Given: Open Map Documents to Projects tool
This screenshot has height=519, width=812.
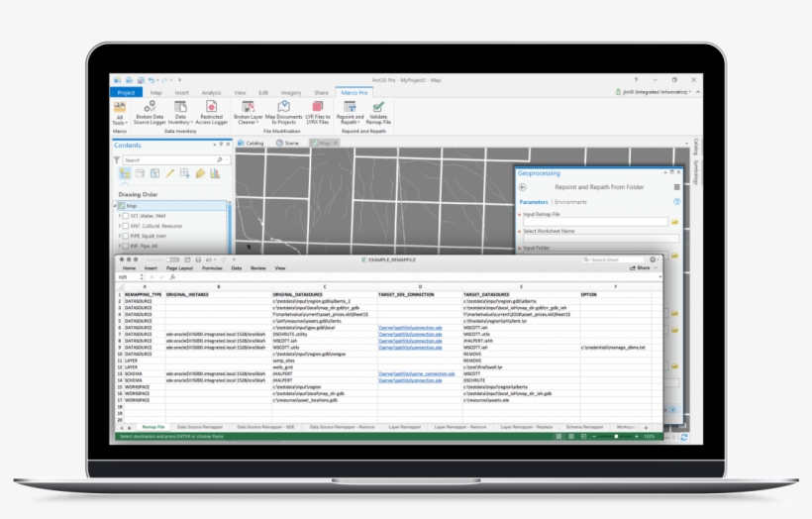Looking at the screenshot, I should click(283, 112).
